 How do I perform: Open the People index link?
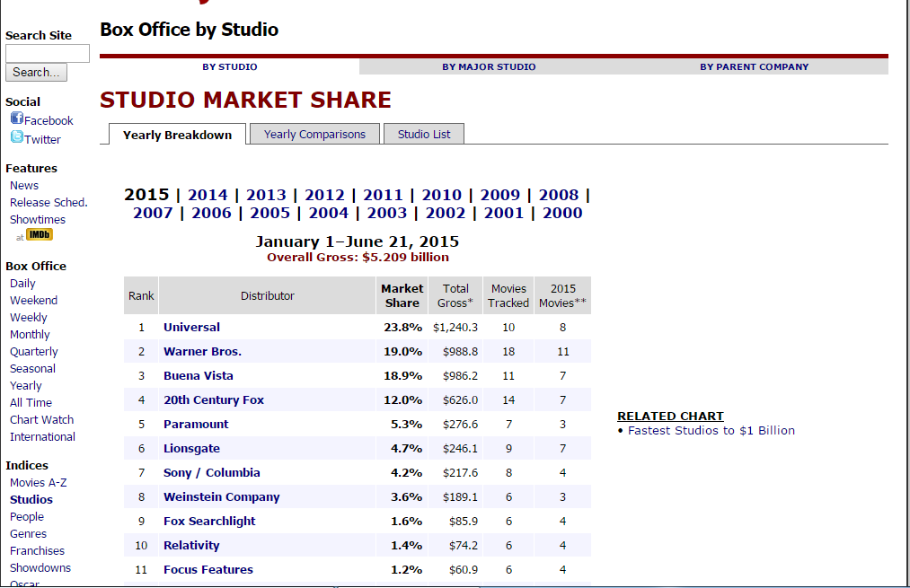point(27,516)
